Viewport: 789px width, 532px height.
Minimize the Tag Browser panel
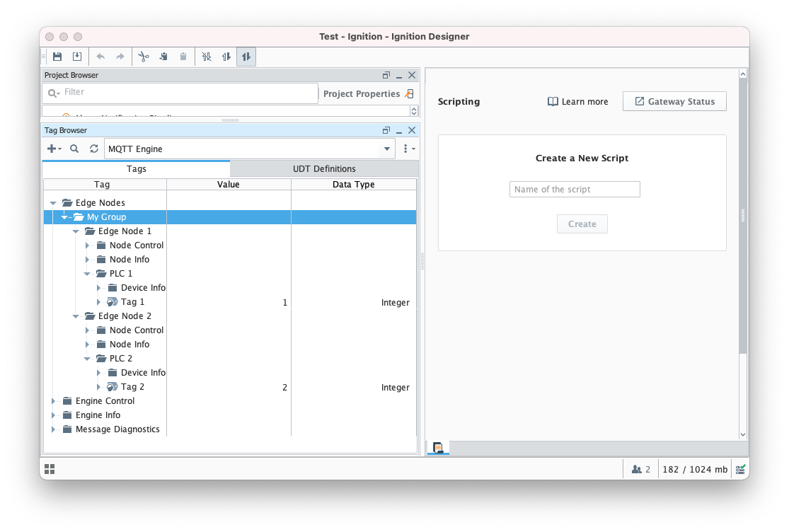click(399, 131)
